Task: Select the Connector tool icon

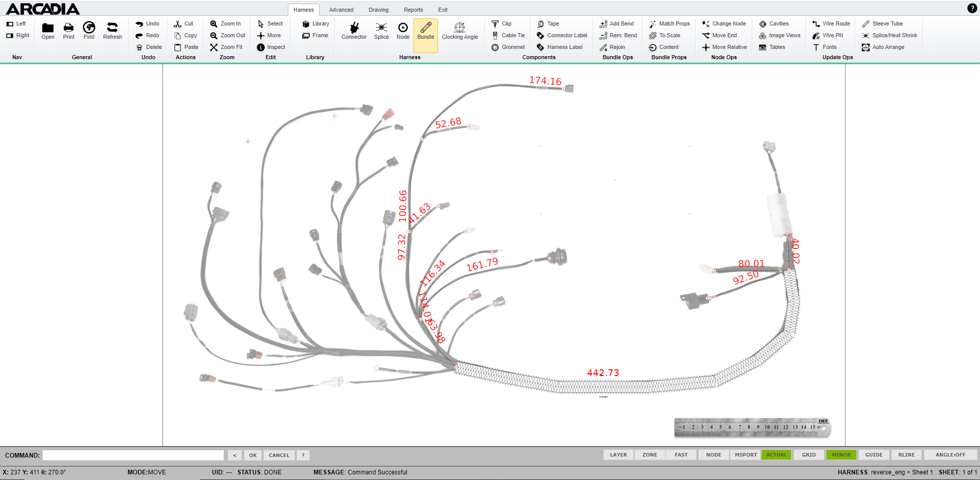Action: tap(354, 28)
